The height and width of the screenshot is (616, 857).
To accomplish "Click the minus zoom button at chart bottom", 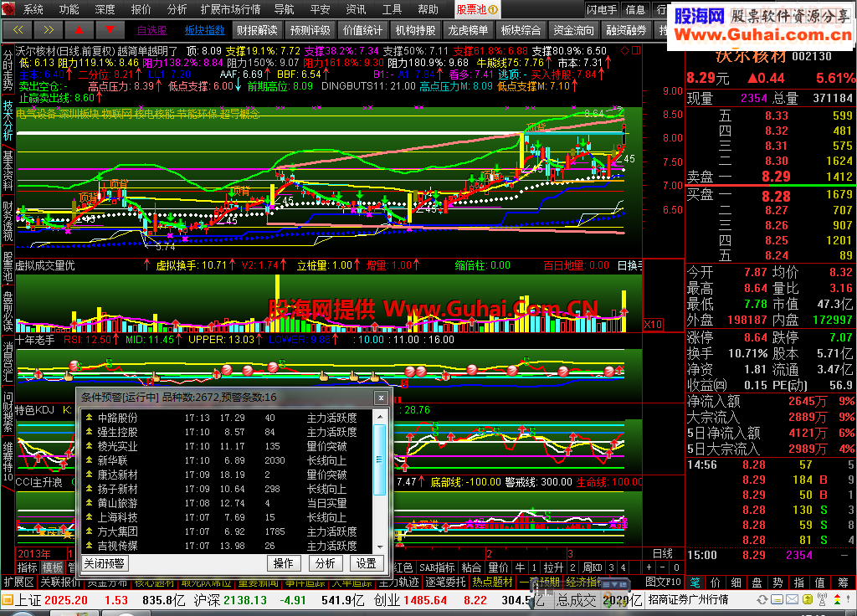I will tap(663, 567).
